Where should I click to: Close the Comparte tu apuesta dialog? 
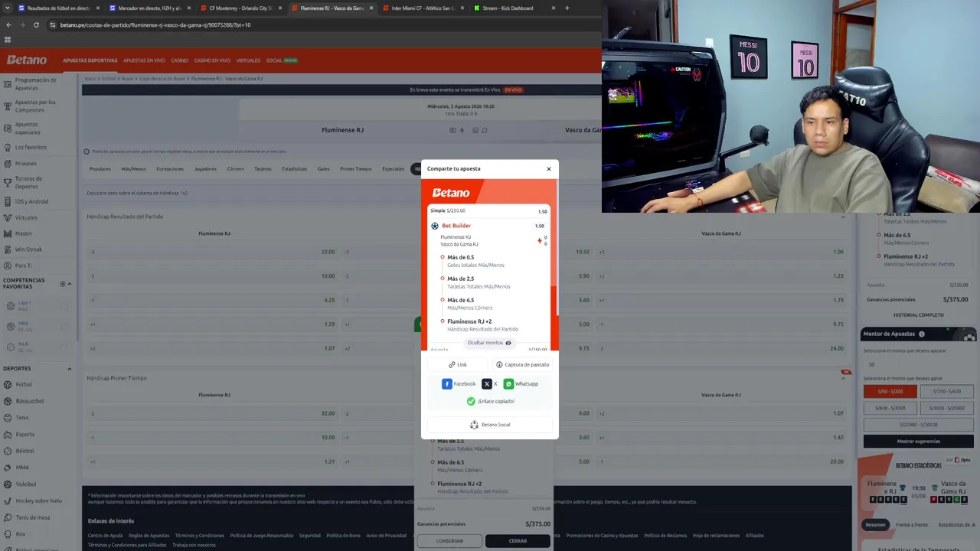coord(548,168)
